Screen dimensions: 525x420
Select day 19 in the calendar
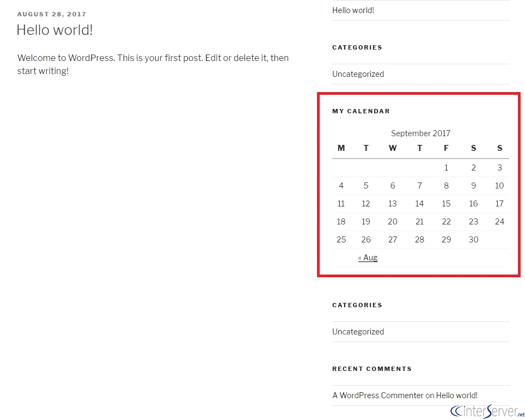[366, 221]
